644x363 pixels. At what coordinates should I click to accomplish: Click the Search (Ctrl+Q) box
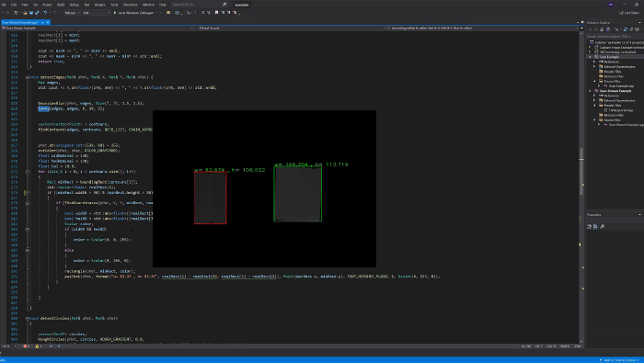[x=200, y=5]
